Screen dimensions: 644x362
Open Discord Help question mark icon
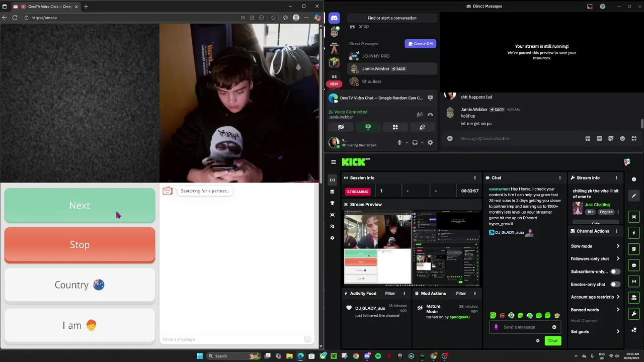click(x=602, y=7)
